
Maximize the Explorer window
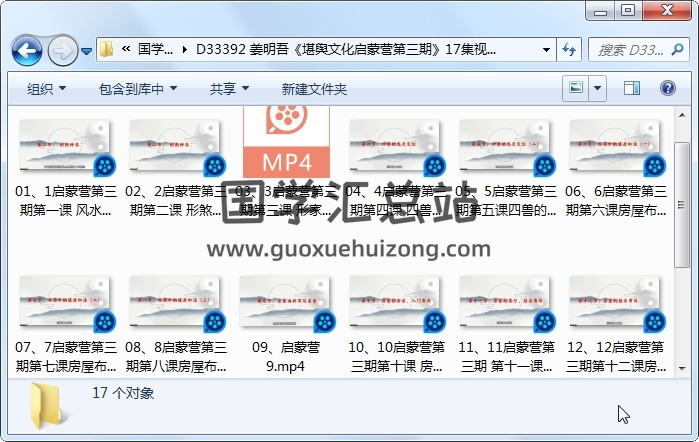pos(629,10)
